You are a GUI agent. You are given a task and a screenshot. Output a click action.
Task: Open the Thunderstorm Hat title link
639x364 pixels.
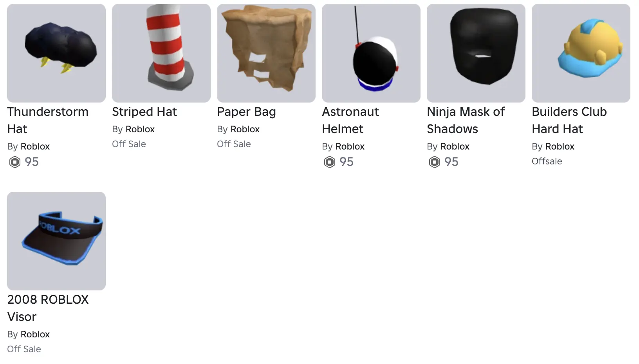[x=48, y=120]
